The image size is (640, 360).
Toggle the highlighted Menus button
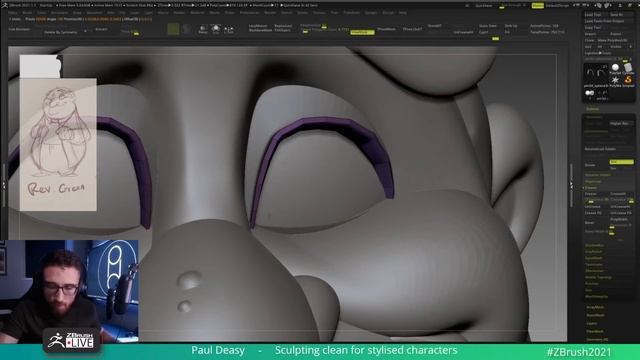(x=538, y=5)
